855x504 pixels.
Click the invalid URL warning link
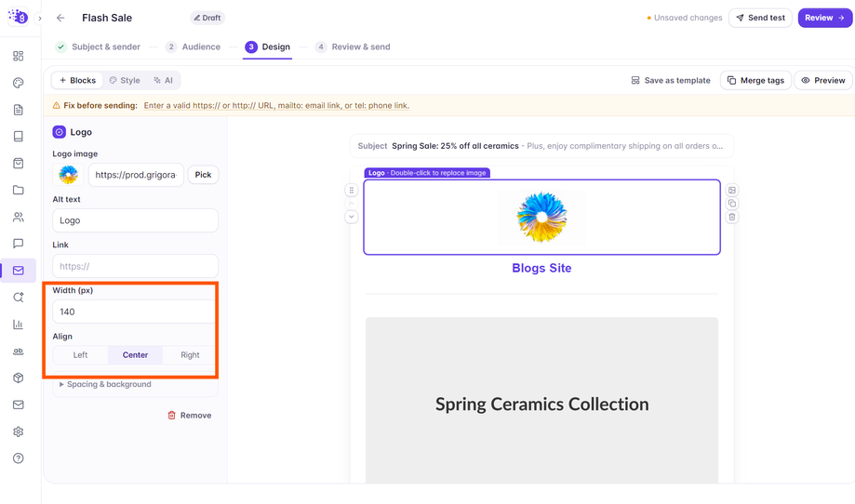(276, 106)
